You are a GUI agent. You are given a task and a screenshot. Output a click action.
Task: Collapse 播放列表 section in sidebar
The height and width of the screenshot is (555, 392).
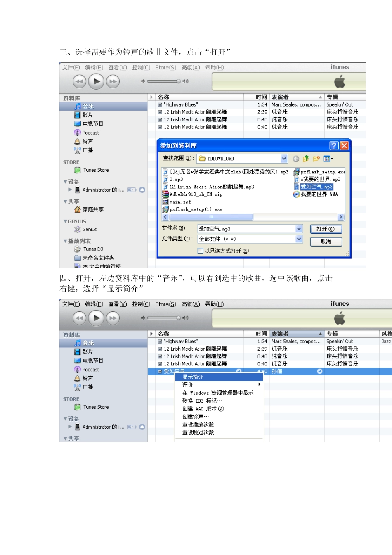point(65,241)
